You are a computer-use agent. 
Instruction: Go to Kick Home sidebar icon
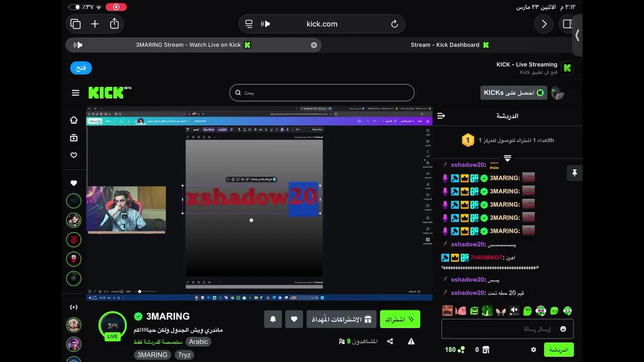point(74,120)
